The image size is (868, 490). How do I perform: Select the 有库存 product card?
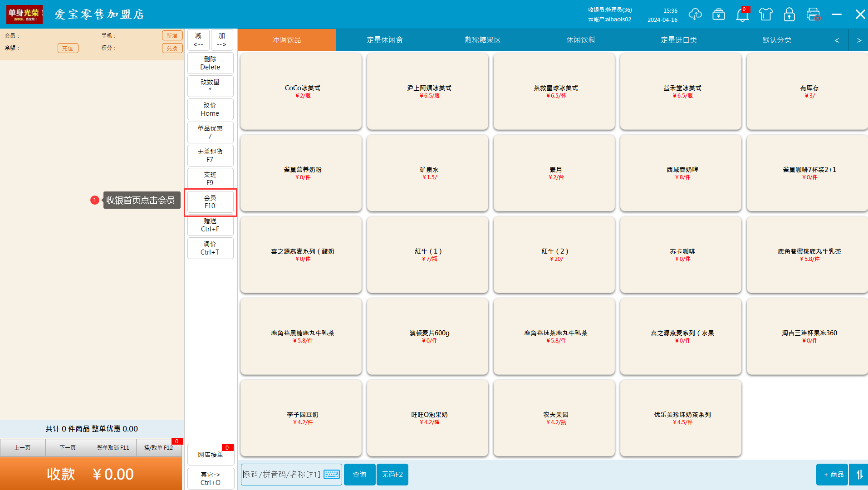807,91
